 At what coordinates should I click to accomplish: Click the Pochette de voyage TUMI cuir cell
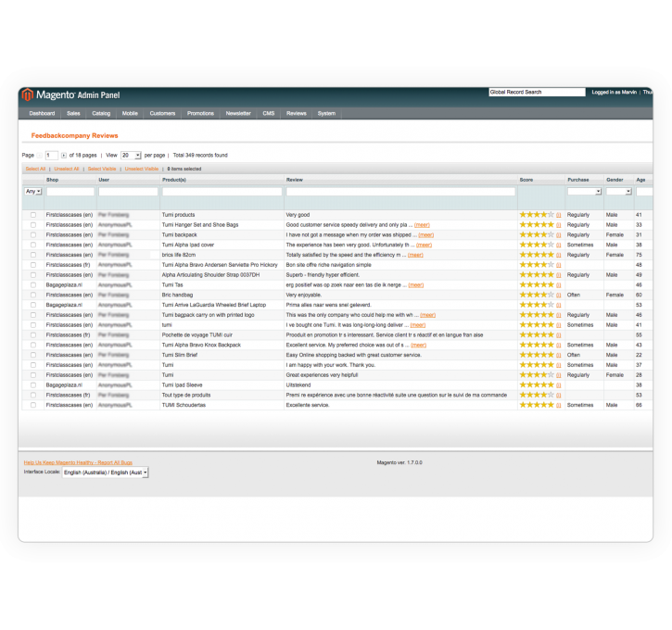(x=197, y=334)
